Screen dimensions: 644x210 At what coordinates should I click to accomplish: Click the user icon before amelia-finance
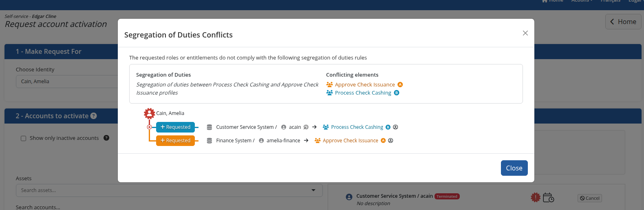(x=261, y=141)
